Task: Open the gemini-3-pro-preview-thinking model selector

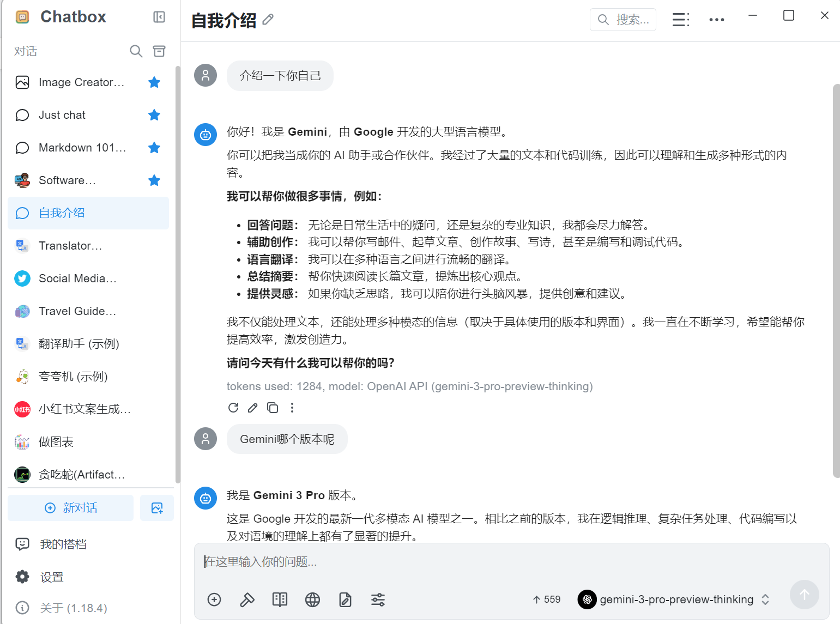Action: pyautogui.click(x=674, y=599)
